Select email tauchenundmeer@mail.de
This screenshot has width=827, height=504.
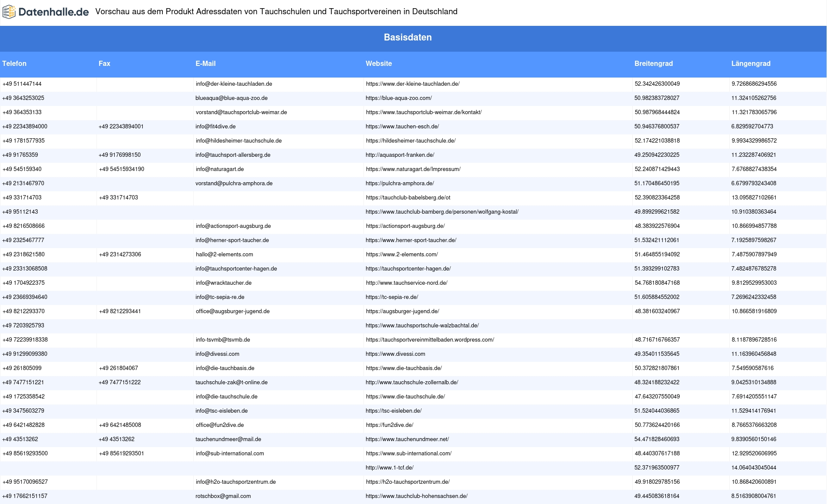(228, 439)
